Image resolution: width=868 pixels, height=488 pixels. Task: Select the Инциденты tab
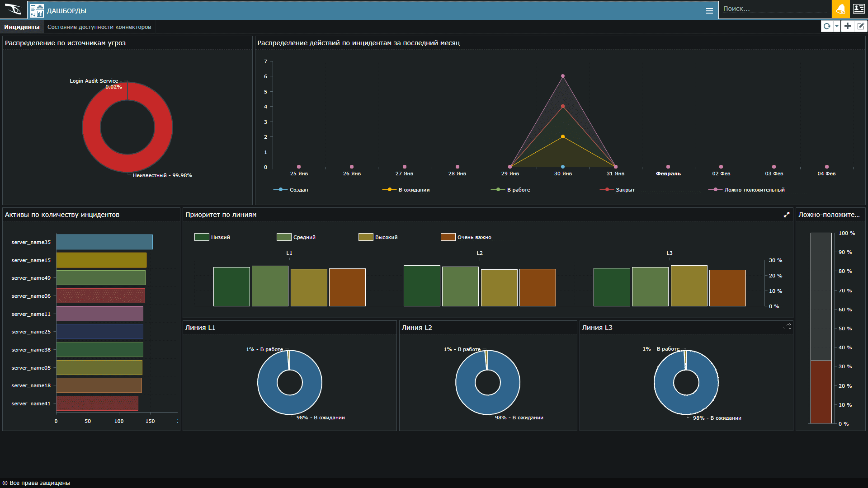point(22,27)
